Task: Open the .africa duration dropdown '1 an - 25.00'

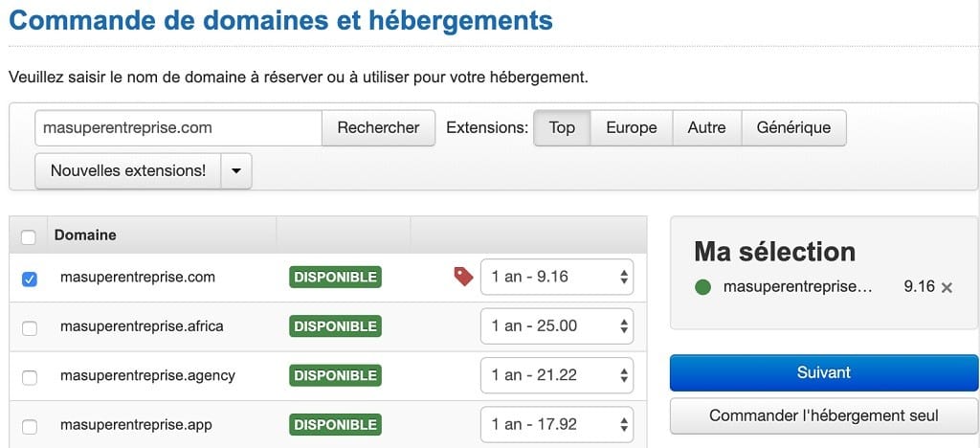Action: 556,326
